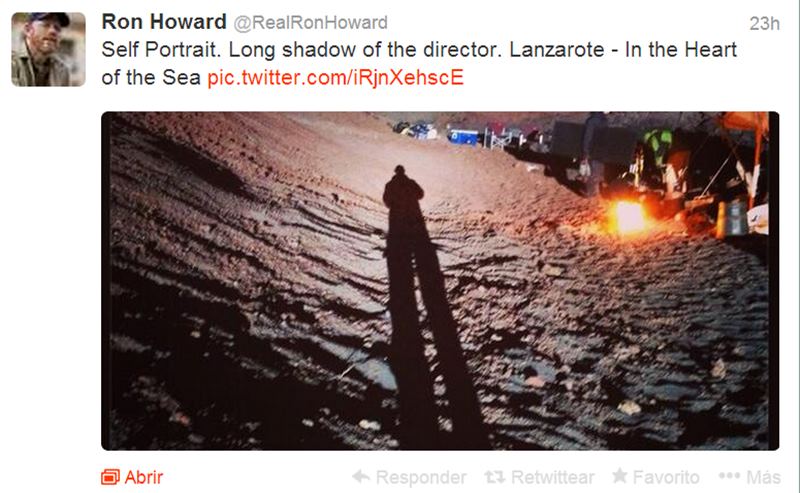Viewport: 800px width, 493px height.
Task: Open Ron Howard's profile avatar picture
Action: tap(48, 50)
